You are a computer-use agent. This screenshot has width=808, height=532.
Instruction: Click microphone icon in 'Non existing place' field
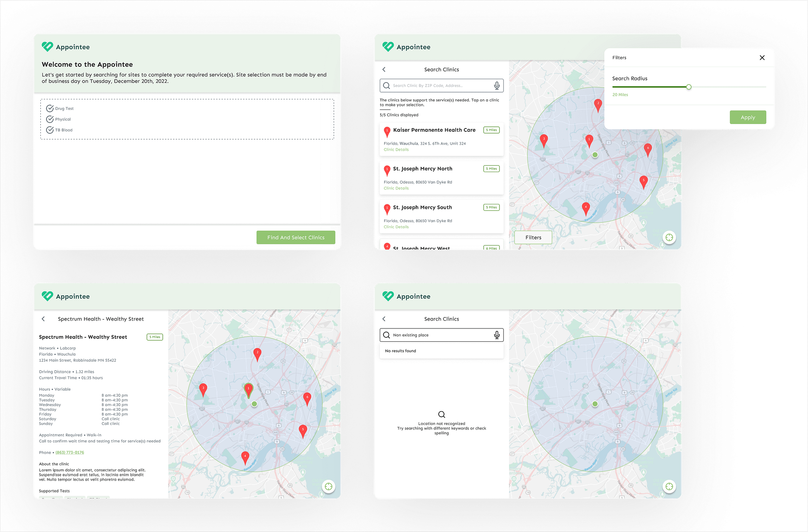coord(497,335)
